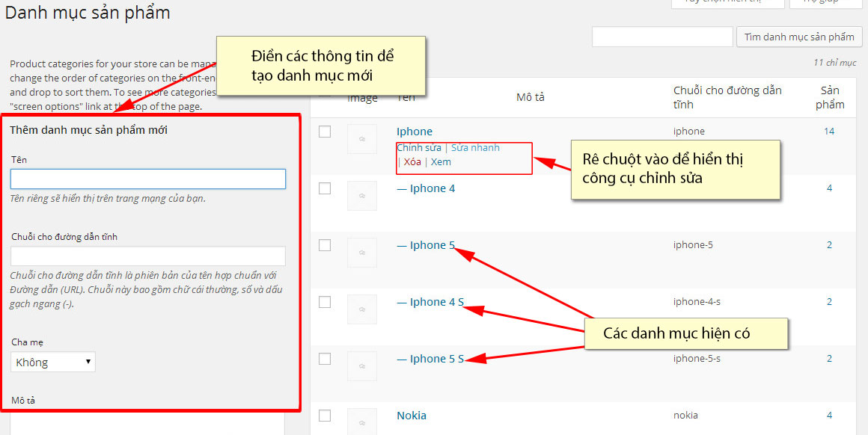This screenshot has height=435, width=868.
Task: Tick the checkbox for the Nokia row
Action: point(325,416)
